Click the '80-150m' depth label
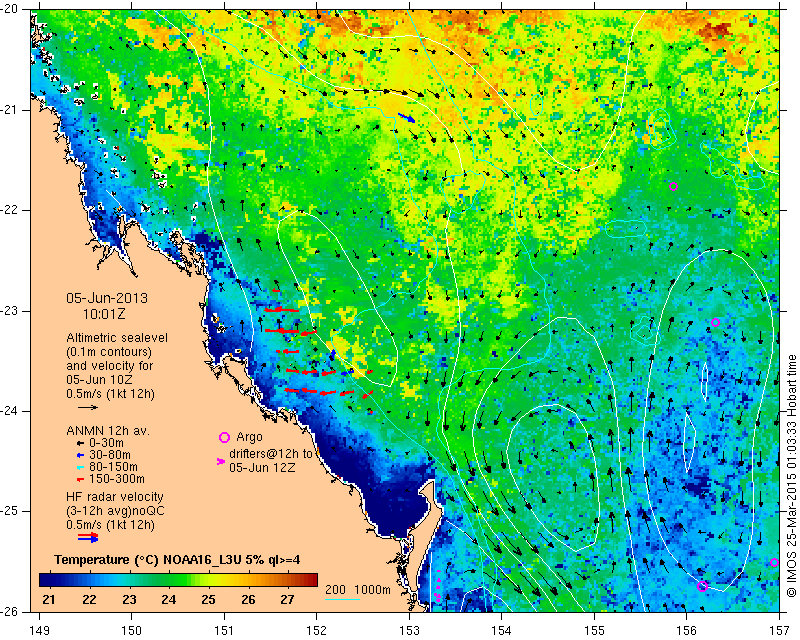The height and width of the screenshot is (640, 800). pyautogui.click(x=113, y=467)
